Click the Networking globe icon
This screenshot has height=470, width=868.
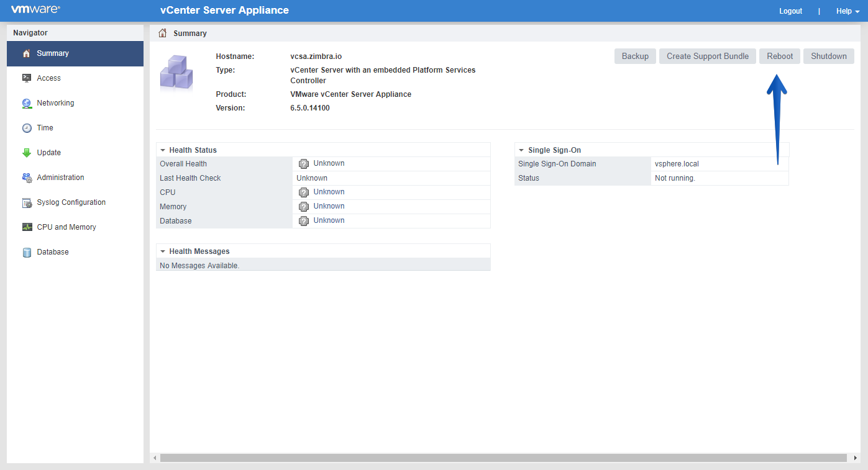point(27,103)
